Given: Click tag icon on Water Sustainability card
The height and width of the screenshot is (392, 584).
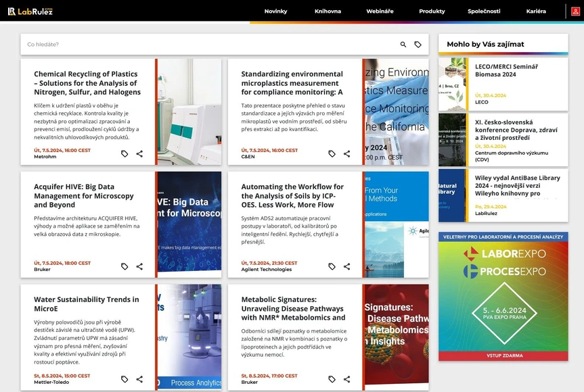Looking at the screenshot, I should coord(125,379).
